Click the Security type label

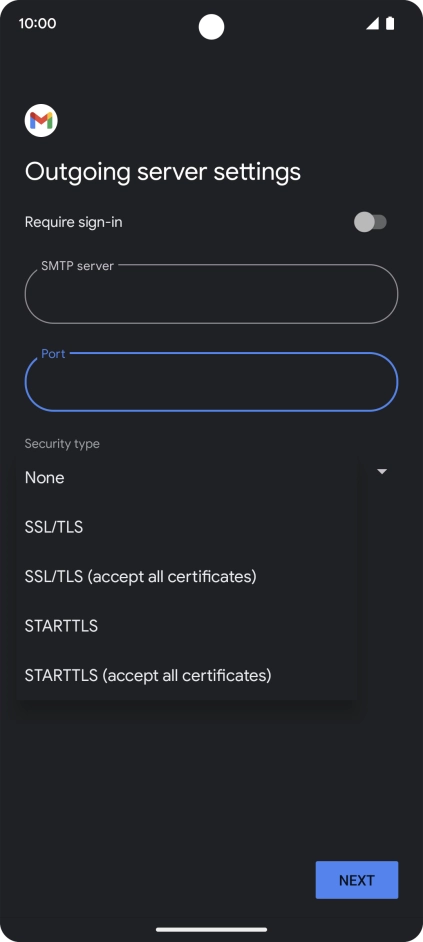pos(62,444)
